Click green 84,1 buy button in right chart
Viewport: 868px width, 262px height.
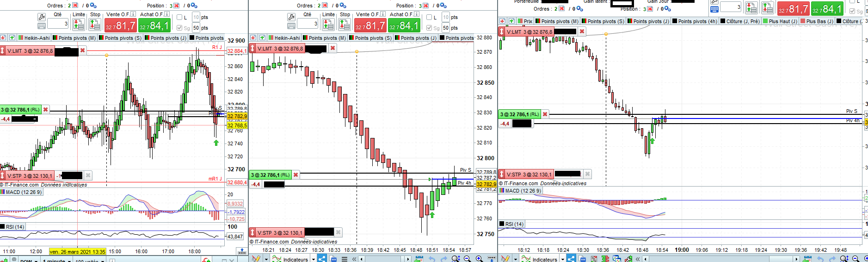[827, 9]
